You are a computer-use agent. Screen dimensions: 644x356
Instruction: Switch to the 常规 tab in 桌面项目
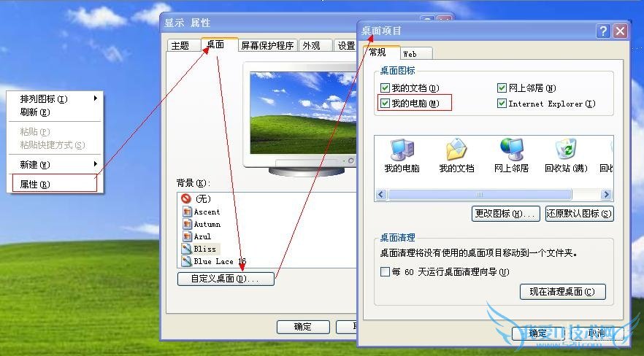click(x=381, y=53)
